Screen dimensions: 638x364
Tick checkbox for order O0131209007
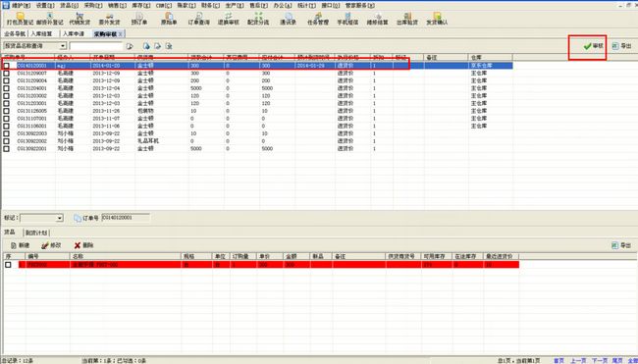(6, 74)
